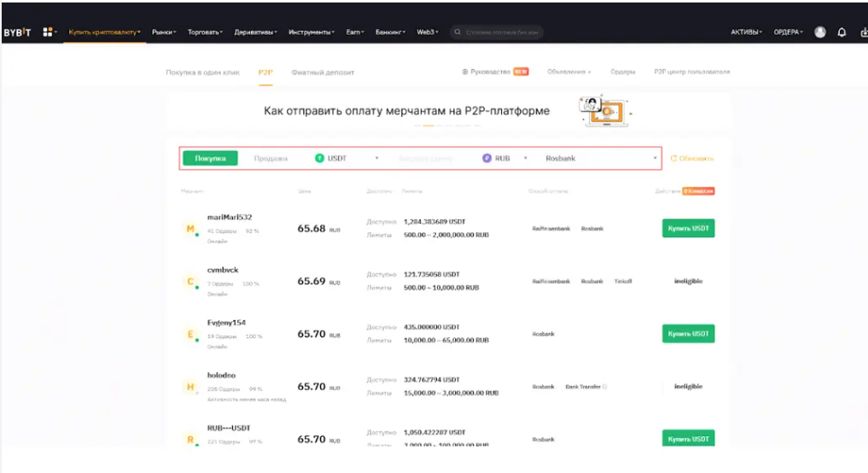Switch to the P2P tab

pos(265,73)
